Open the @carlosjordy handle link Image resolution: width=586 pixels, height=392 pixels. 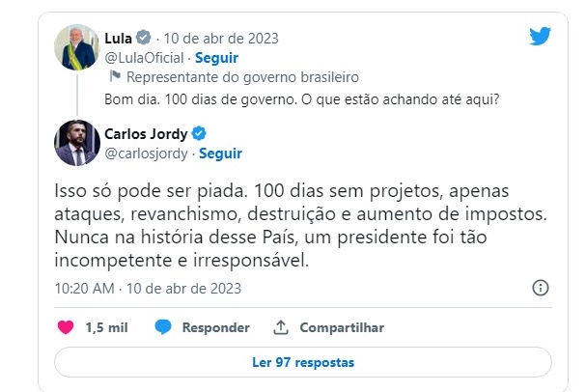tap(145, 153)
